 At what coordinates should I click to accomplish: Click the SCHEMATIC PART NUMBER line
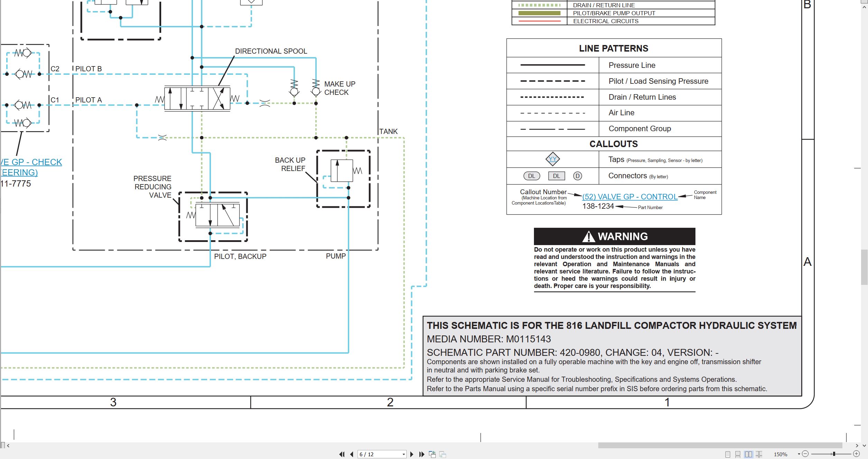coord(572,352)
